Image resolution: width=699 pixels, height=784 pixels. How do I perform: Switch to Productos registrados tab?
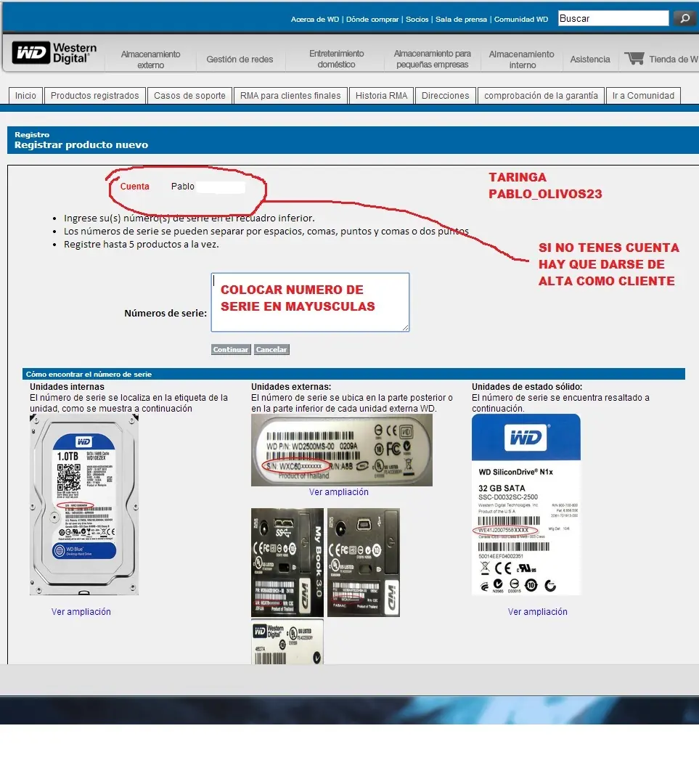point(95,96)
